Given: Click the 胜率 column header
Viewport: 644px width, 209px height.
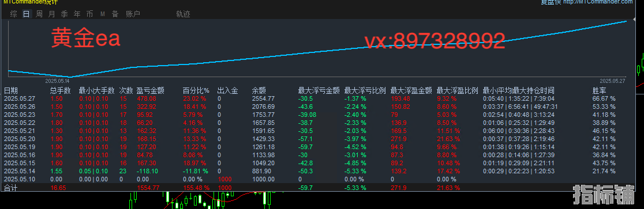Looking at the screenshot, I should [x=600, y=90].
